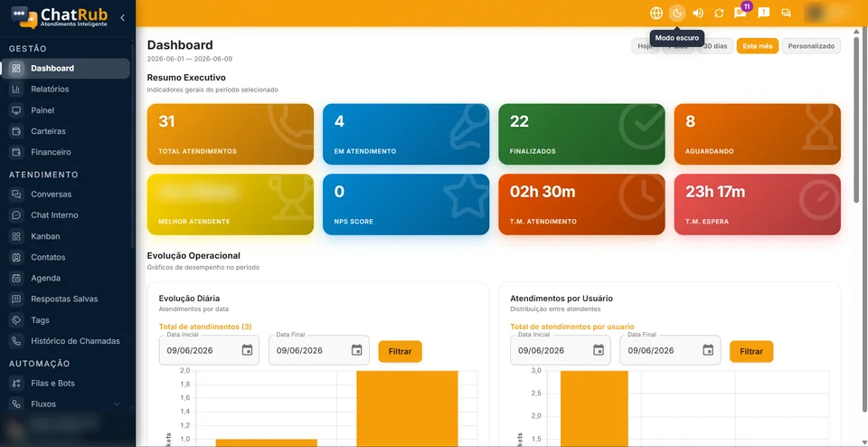
Task: Open the Evolução Diária Data Final calendar picker
Action: pos(357,350)
